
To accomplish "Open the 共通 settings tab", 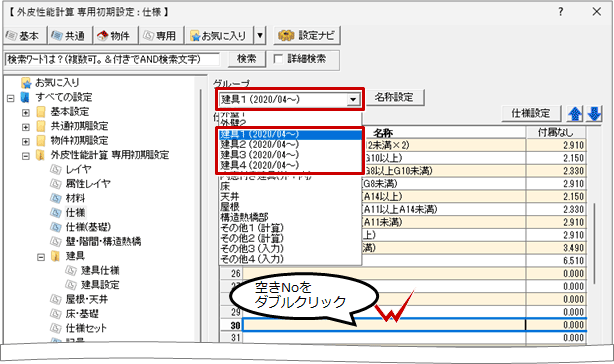I will pos(70,36).
